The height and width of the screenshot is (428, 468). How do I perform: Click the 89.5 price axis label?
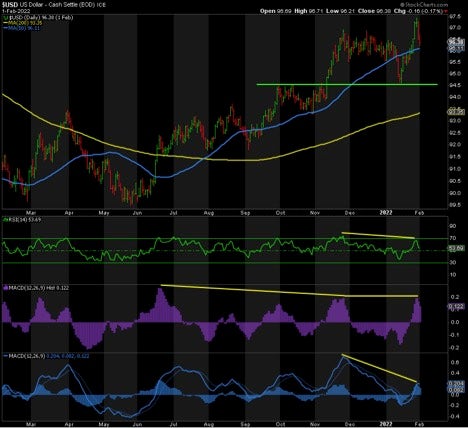point(454,205)
